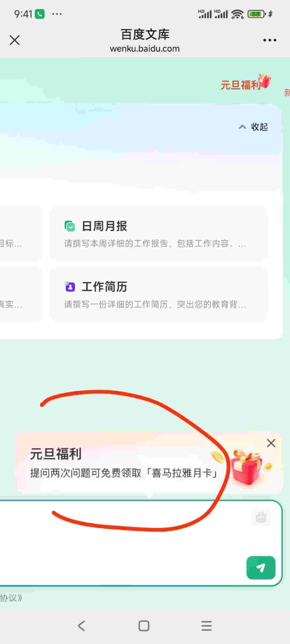The width and height of the screenshot is (290, 644).
Task: Select the 日周月报 template card
Action: point(159,234)
